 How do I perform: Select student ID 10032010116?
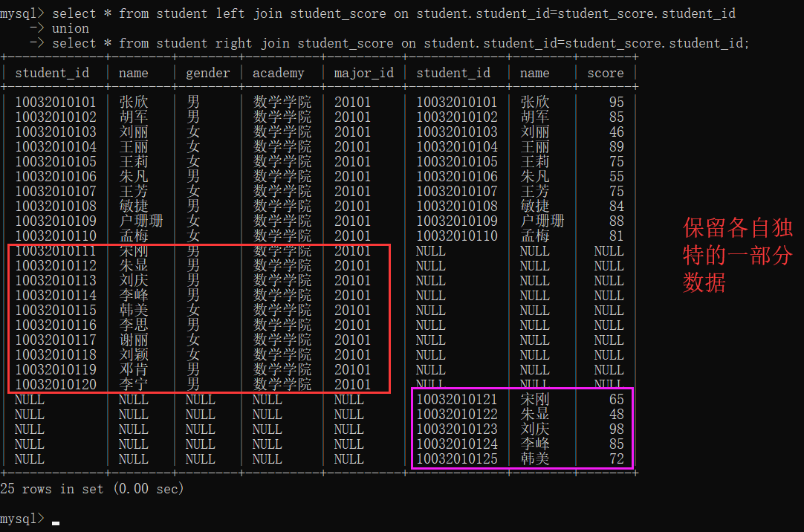56,325
